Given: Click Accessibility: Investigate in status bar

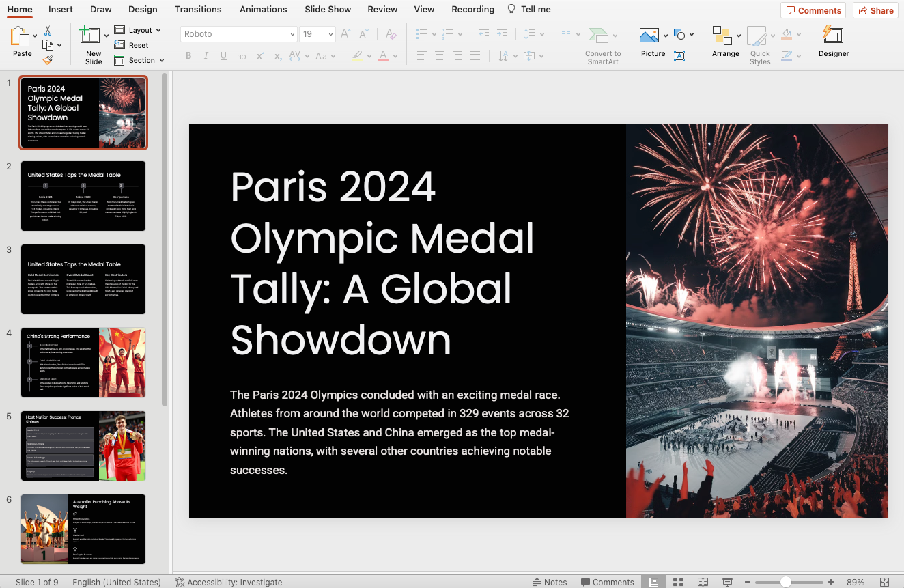Looking at the screenshot, I should pyautogui.click(x=228, y=582).
